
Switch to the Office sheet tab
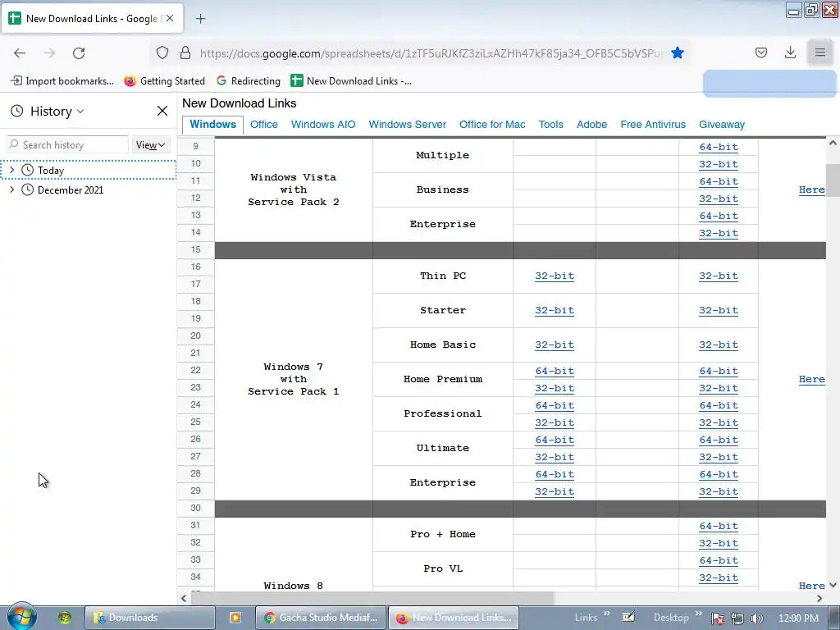coord(264,125)
